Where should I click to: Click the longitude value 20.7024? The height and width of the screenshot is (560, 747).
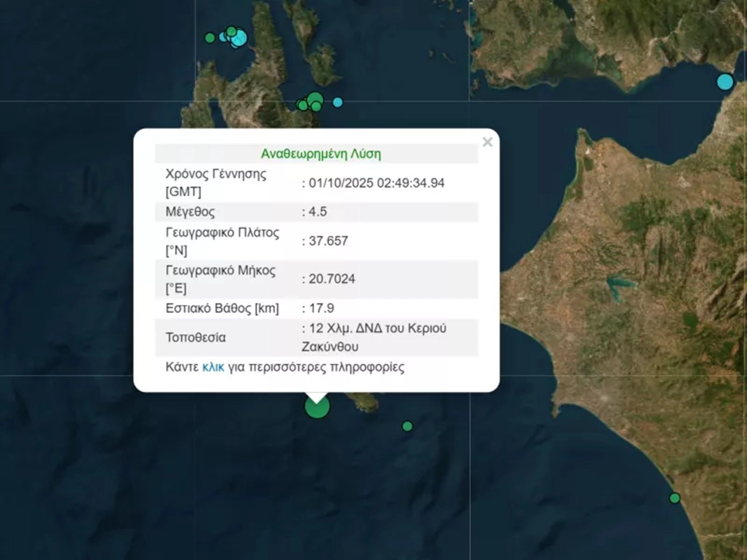[x=331, y=279]
